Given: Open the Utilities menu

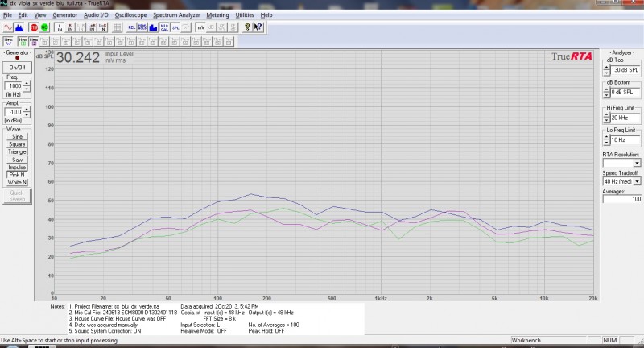Looking at the screenshot, I should (245, 15).
